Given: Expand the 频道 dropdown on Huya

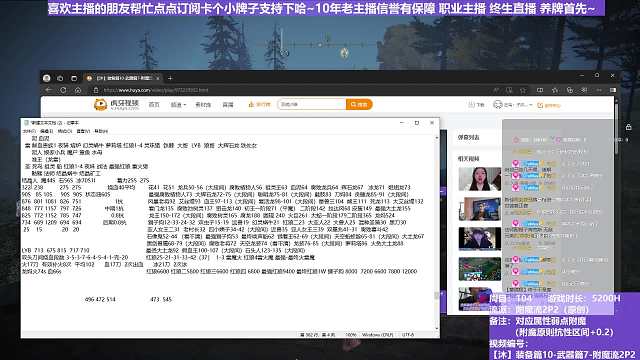Looking at the screenshot, I should (x=178, y=105).
